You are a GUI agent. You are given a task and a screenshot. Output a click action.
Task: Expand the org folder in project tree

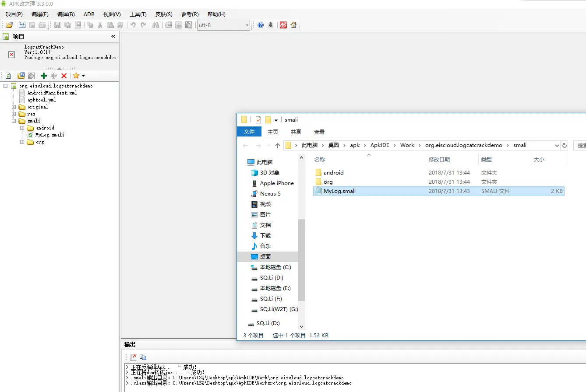point(22,142)
